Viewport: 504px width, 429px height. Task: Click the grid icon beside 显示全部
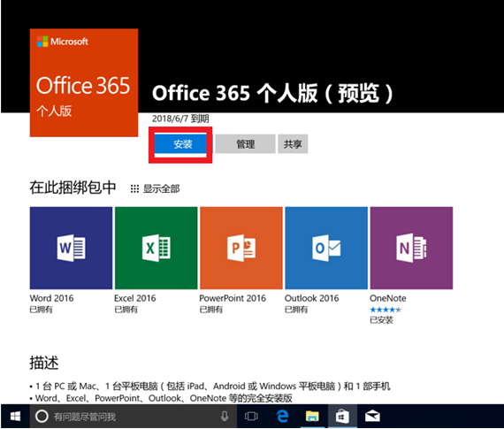pyautogui.click(x=134, y=188)
